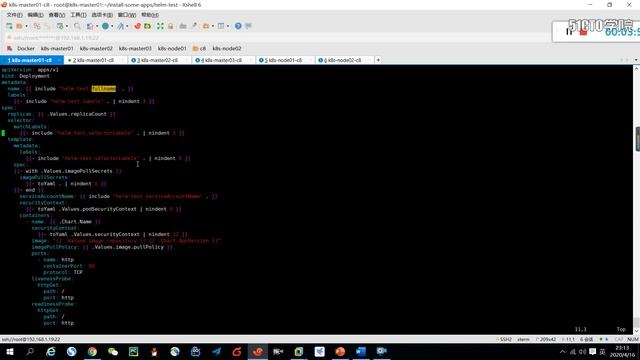Viewport: 640px width, 360px height.
Task: Click the font settings toolbar icon
Action: coord(120,26)
